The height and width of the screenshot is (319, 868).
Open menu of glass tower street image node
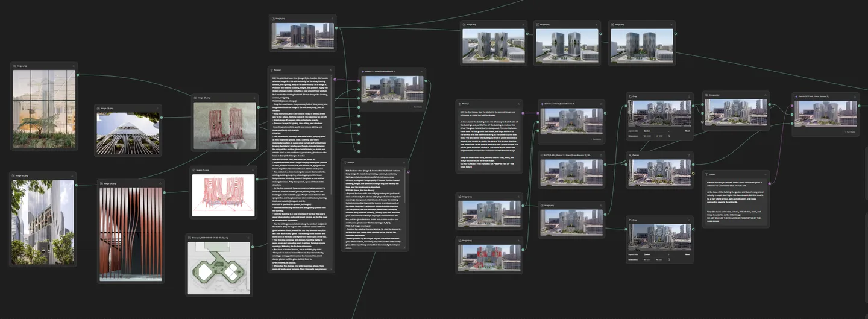click(x=72, y=175)
